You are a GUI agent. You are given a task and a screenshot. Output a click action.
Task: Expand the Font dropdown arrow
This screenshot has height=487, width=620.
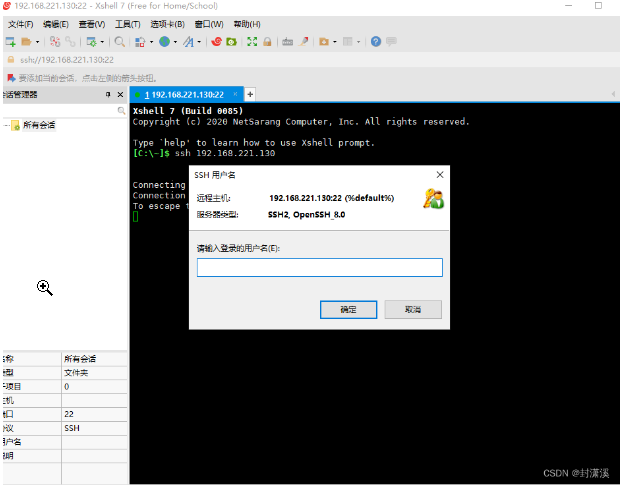[199, 42]
